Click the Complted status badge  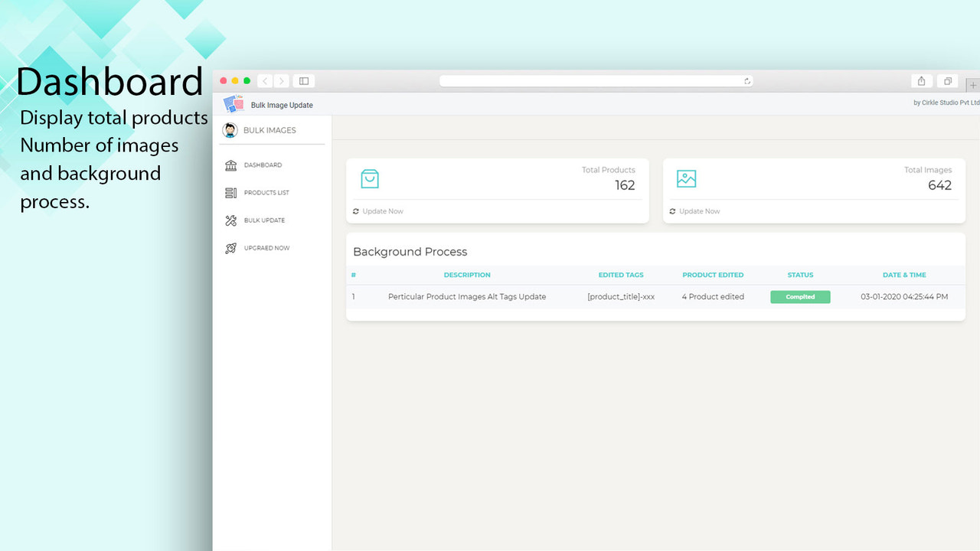800,296
